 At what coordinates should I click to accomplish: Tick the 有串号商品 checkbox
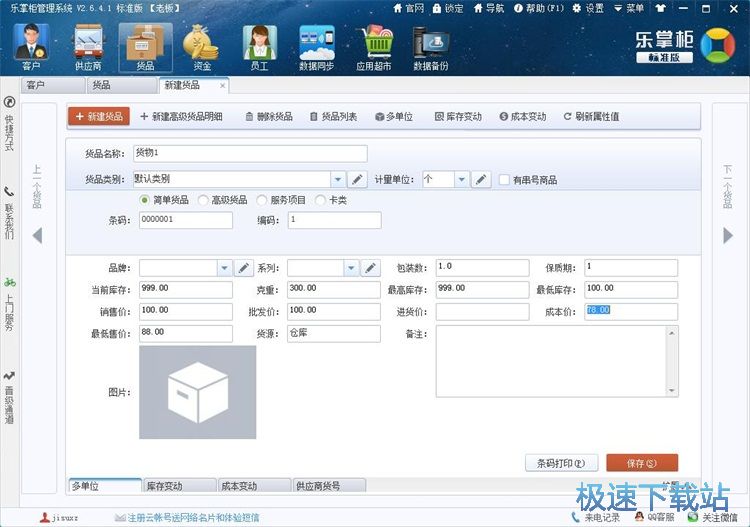coord(504,180)
